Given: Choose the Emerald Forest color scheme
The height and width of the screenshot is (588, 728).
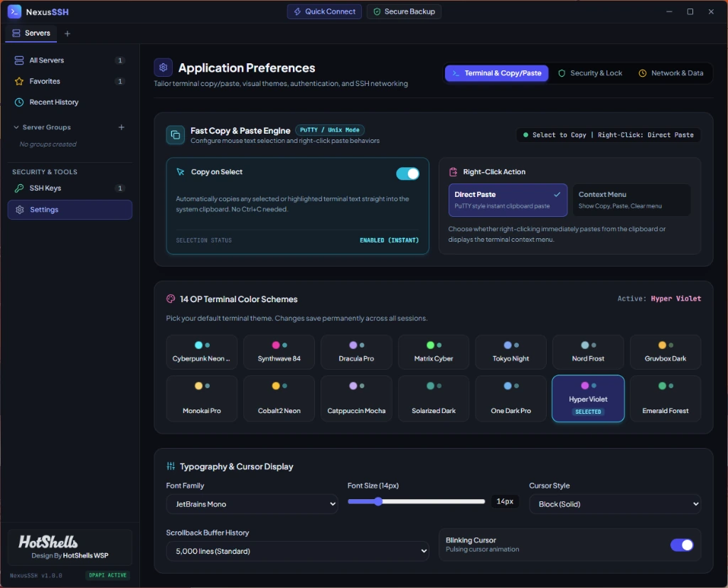Looking at the screenshot, I should pyautogui.click(x=665, y=398).
